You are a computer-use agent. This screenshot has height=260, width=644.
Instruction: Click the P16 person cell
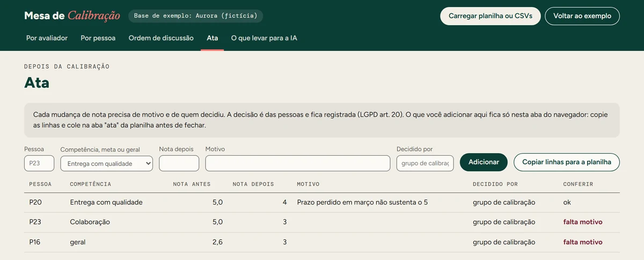[x=35, y=242]
